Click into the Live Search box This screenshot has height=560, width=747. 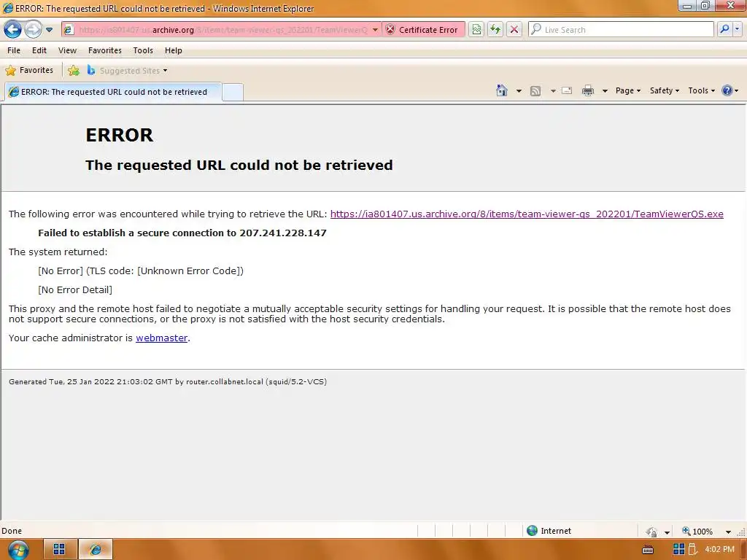621,29
